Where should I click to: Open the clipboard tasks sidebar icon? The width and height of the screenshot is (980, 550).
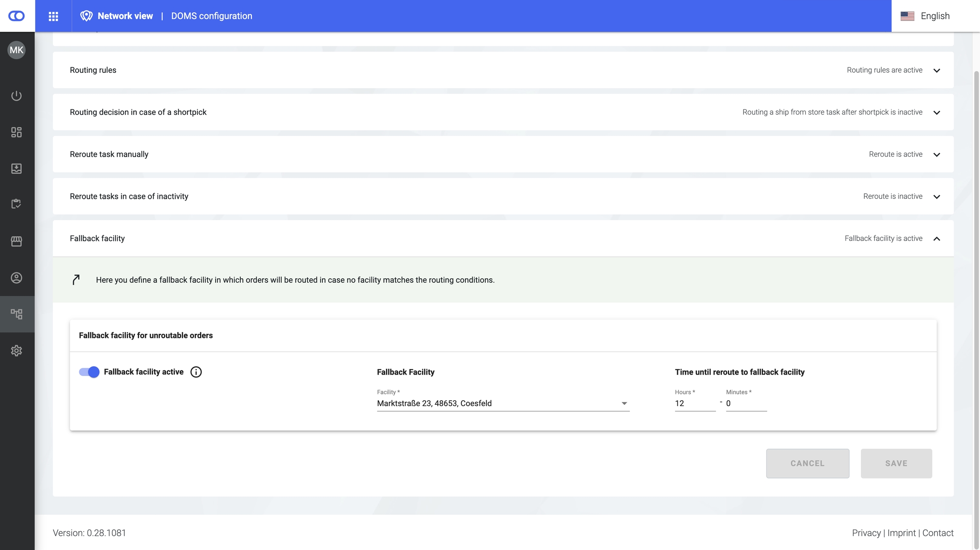[x=17, y=204]
